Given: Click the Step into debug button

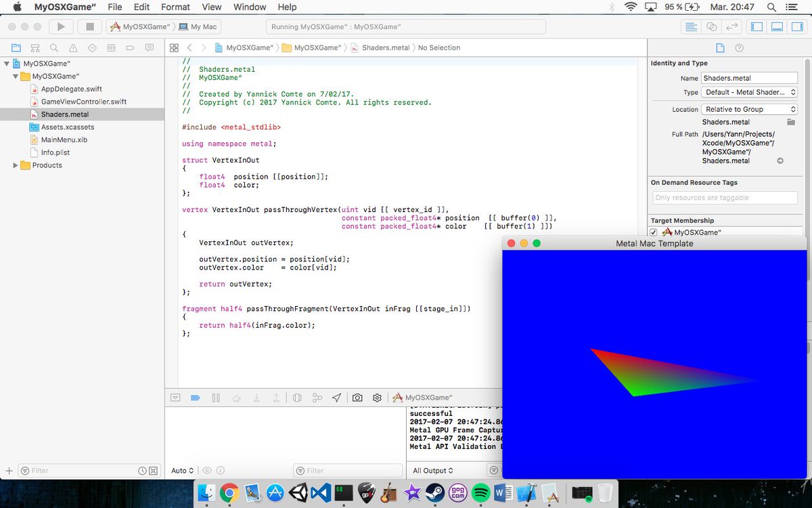Looking at the screenshot, I should 256,398.
